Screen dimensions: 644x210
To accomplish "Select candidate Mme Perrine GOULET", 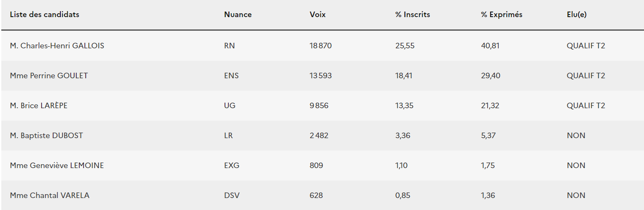I will point(49,76).
